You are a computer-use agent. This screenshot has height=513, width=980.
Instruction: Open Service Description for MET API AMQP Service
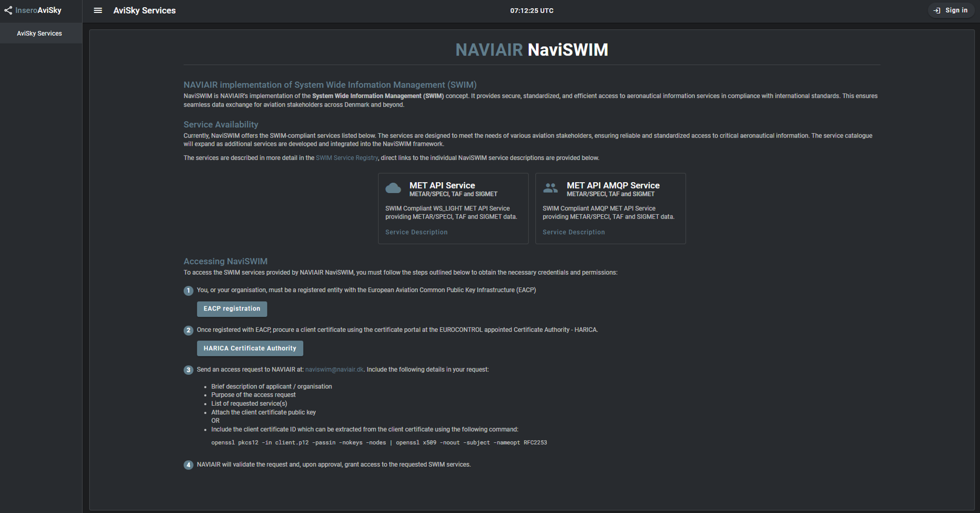[573, 232]
